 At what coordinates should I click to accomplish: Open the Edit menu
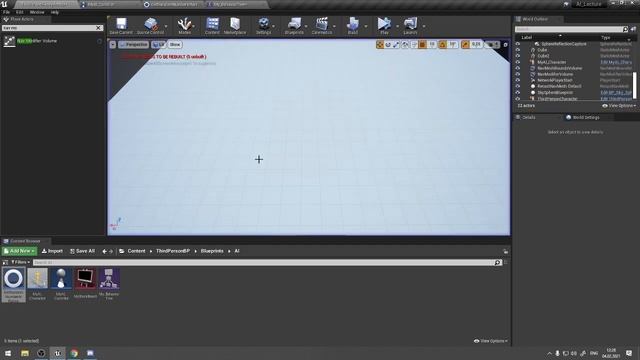(x=19, y=12)
